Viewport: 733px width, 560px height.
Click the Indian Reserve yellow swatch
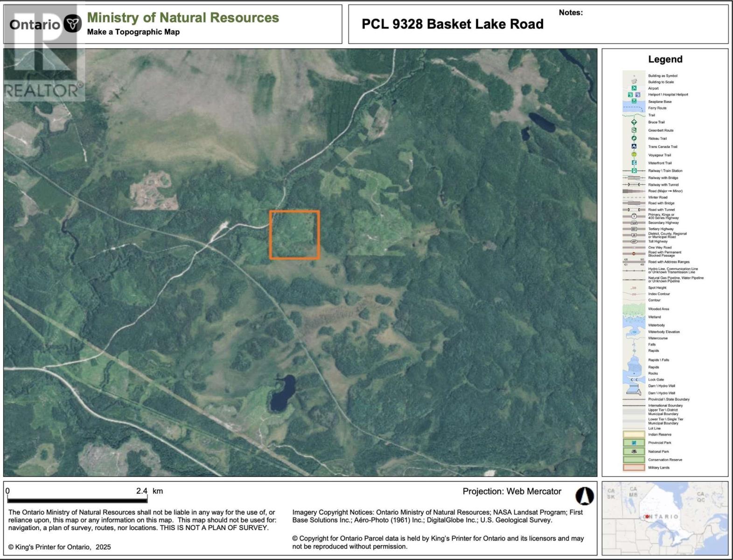[634, 434]
